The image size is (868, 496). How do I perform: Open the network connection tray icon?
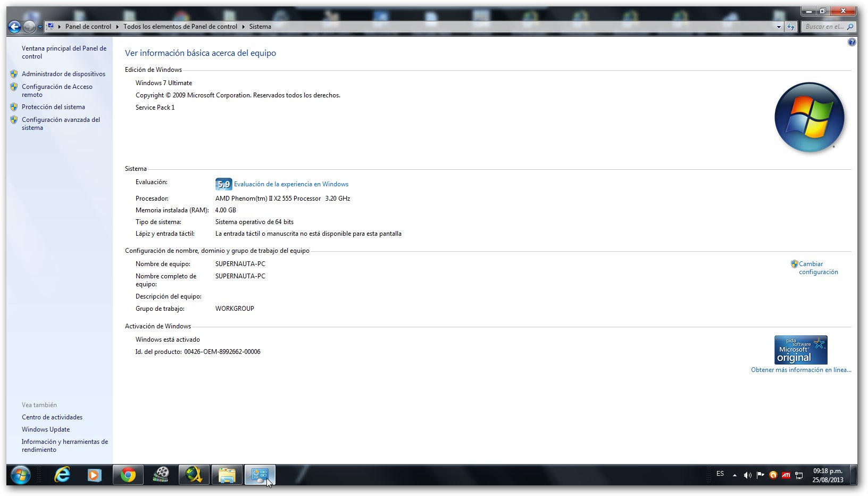[799, 475]
